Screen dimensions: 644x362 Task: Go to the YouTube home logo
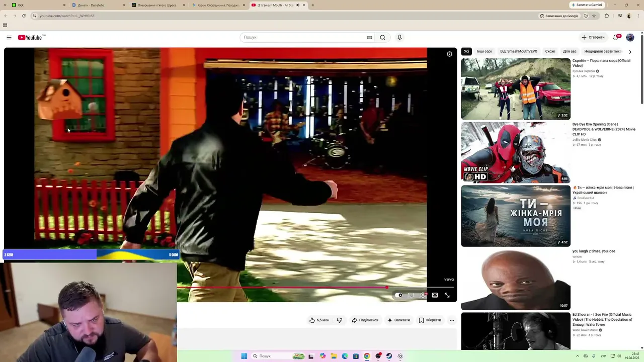click(x=30, y=38)
